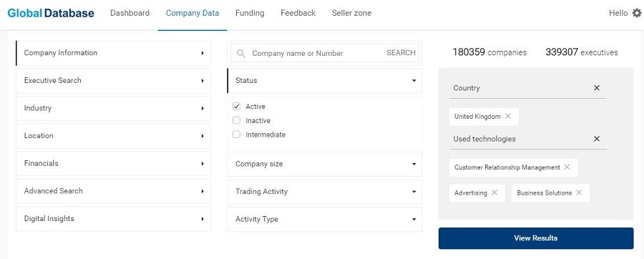
Task: Remove the Advertising technology tag
Action: 494,192
